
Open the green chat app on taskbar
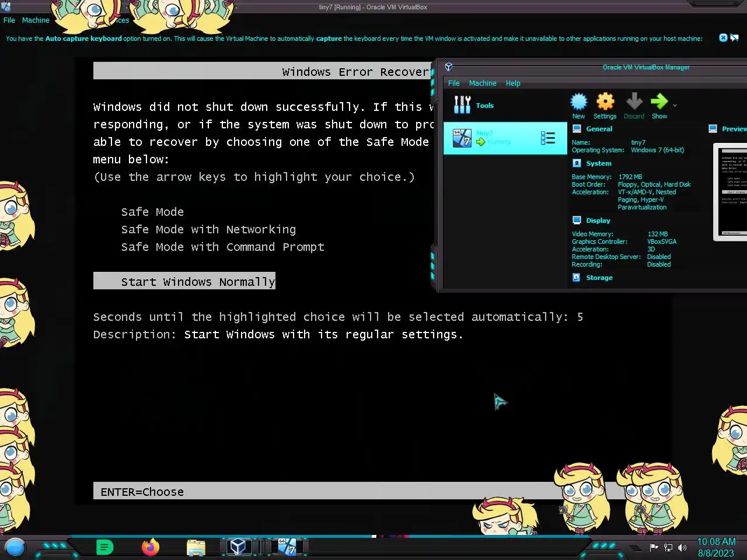click(104, 547)
